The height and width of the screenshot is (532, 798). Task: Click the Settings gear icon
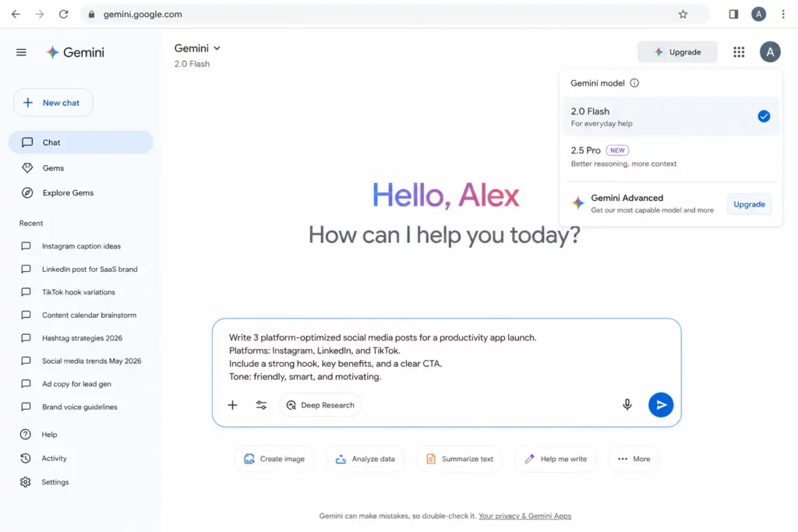(26, 482)
